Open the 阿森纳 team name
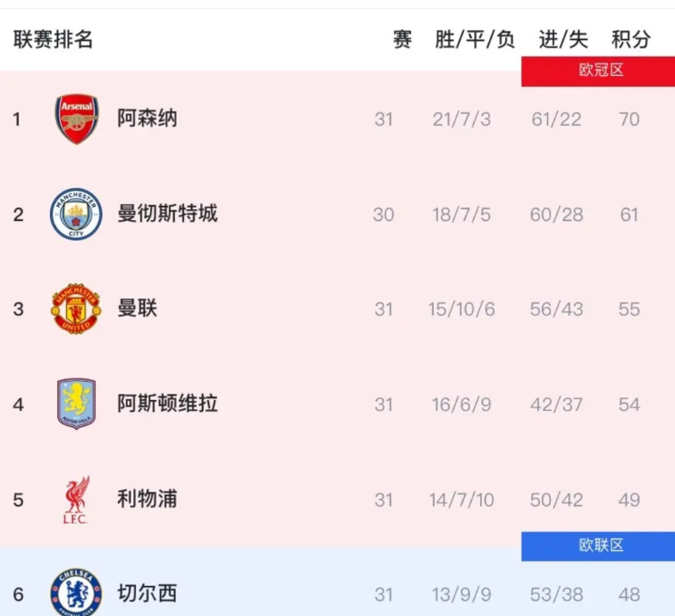The height and width of the screenshot is (616, 675). pos(146,118)
